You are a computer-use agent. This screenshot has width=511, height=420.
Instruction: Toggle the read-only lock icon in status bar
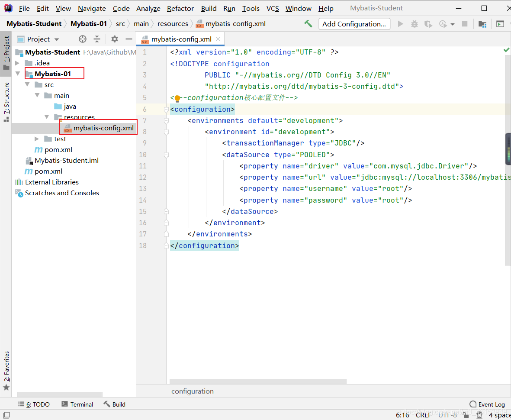tap(466, 415)
